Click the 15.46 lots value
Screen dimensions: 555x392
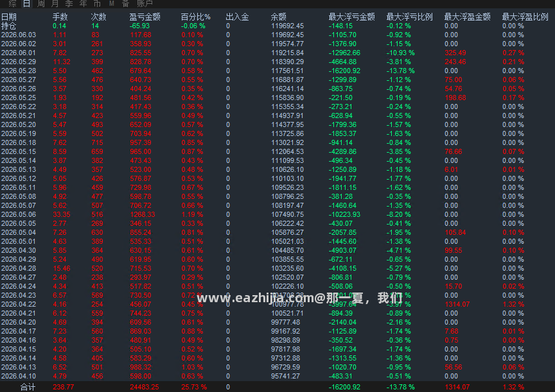click(x=61, y=268)
